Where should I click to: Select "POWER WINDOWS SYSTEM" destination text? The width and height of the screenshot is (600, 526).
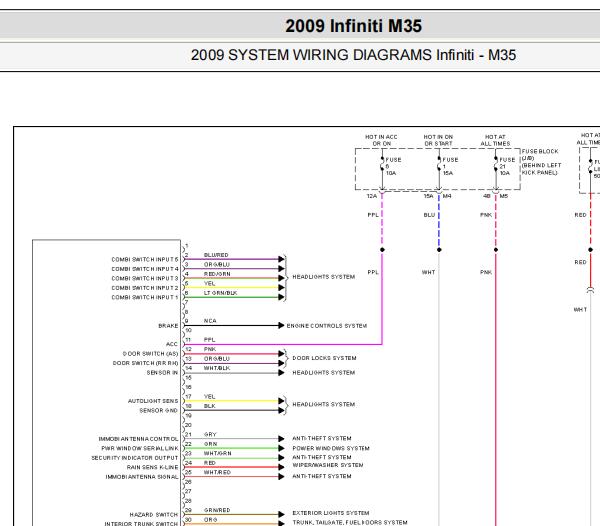point(331,448)
